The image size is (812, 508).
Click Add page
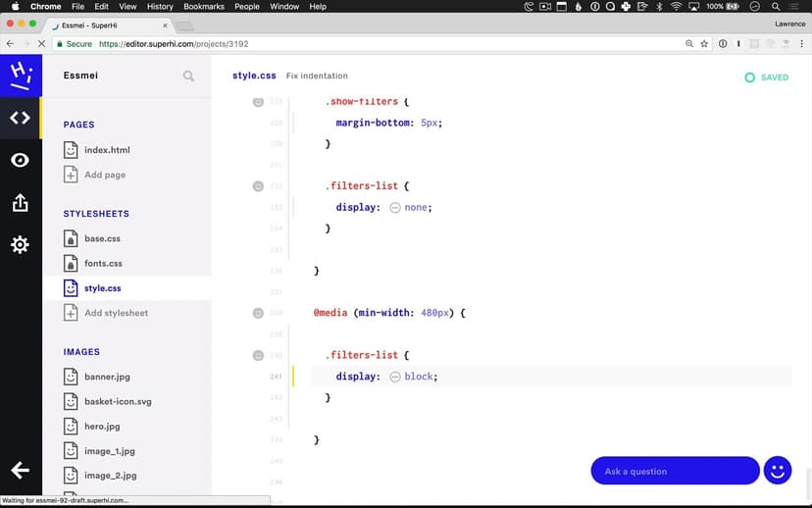pyautogui.click(x=104, y=175)
